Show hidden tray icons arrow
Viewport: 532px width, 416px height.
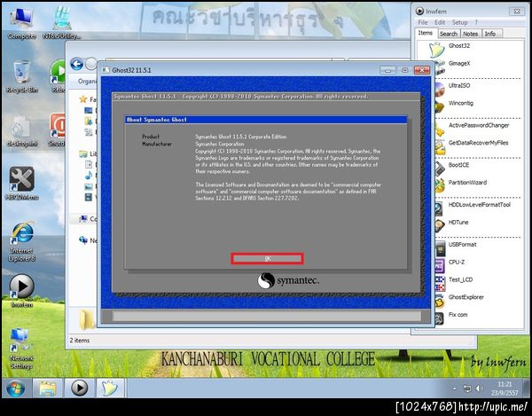[454, 389]
